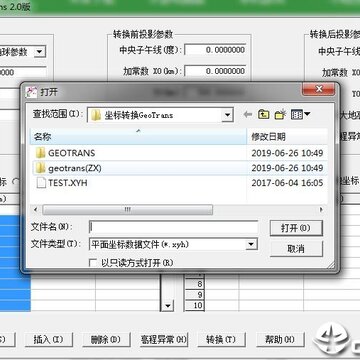Go back to the previous folder

pos(248,115)
